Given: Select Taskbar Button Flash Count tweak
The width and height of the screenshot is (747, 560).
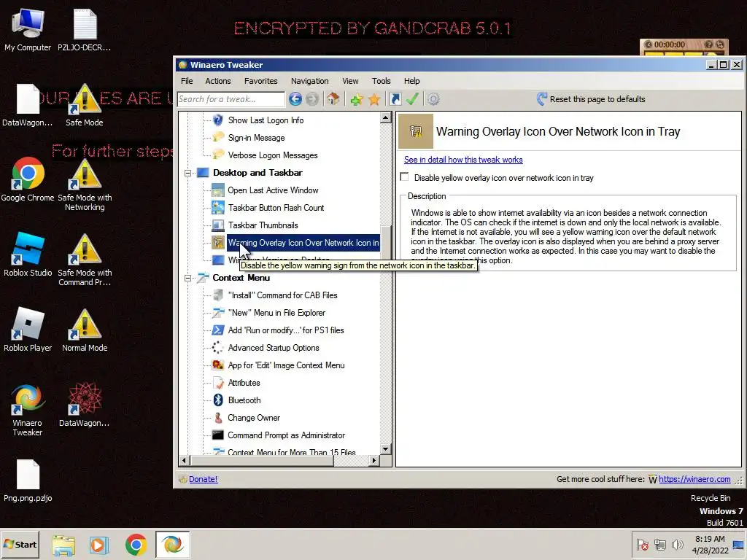Looking at the screenshot, I should point(276,208).
